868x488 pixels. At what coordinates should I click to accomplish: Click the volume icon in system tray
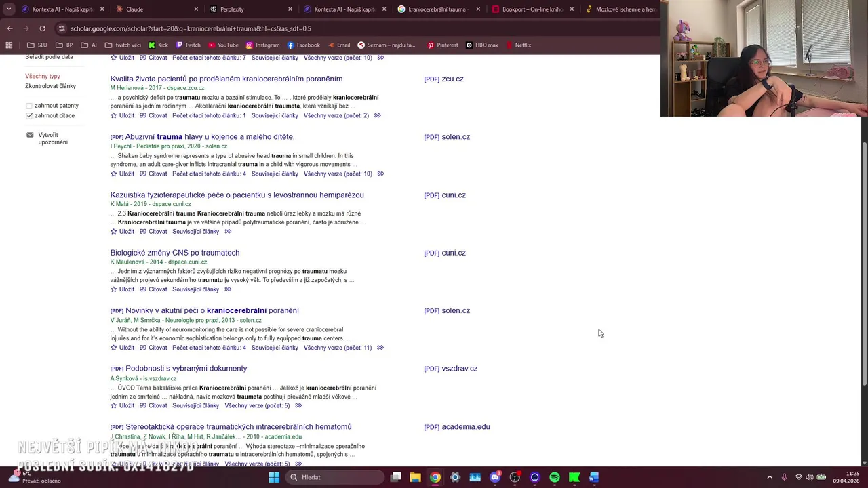click(810, 477)
